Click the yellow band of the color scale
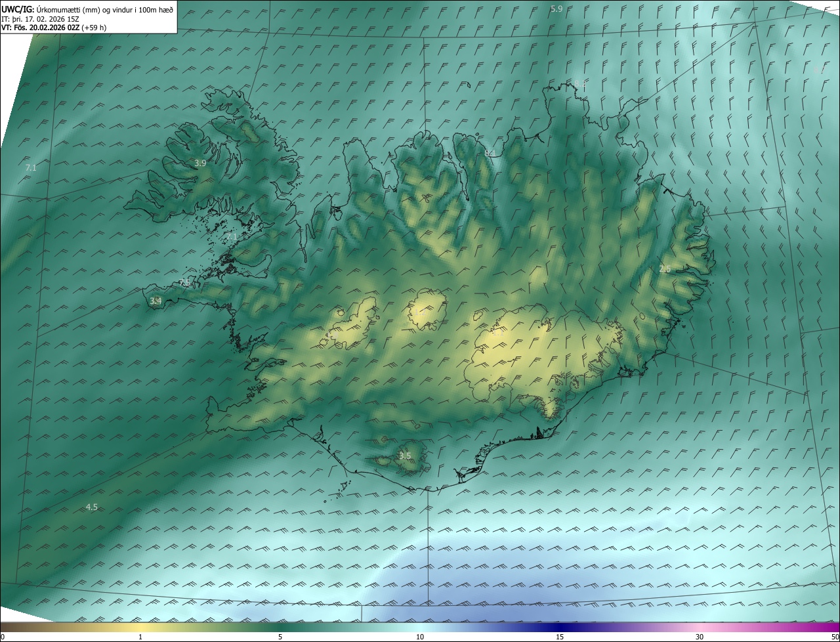The height and width of the screenshot is (642, 840). coord(141,627)
